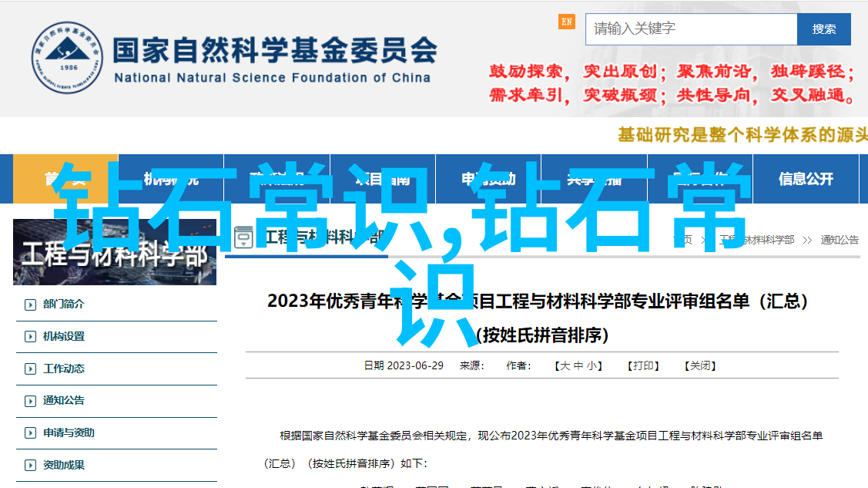Click the subtitle (按姓氏拼音排序)

tap(542, 335)
